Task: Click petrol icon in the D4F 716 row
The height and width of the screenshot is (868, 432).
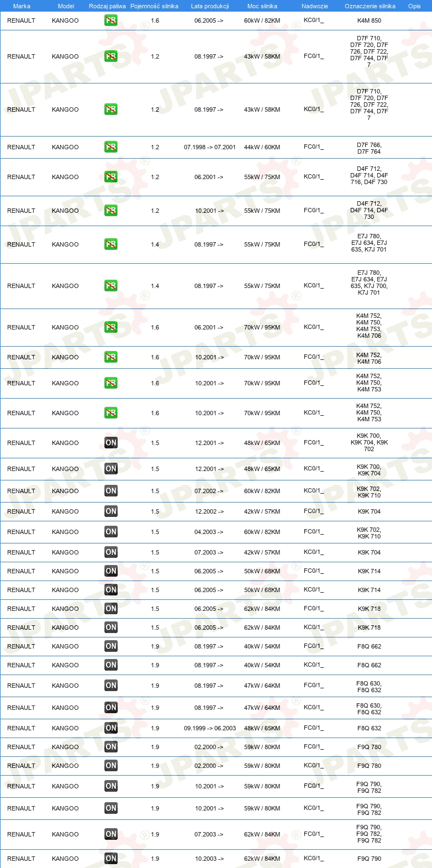Action: pyautogui.click(x=111, y=177)
